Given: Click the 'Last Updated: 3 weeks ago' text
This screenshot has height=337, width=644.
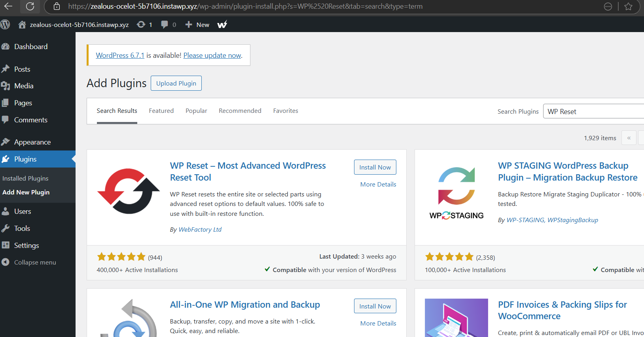Looking at the screenshot, I should 358,257.
